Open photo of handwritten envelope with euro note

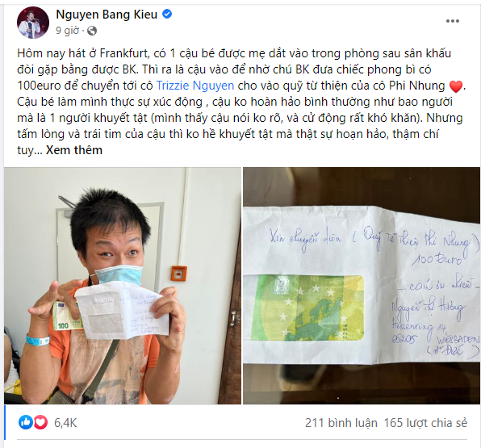coord(362,286)
